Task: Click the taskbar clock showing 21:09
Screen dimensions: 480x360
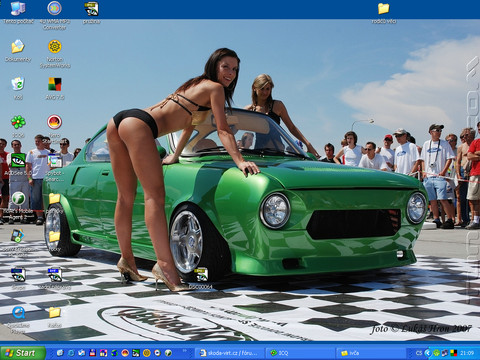Action: coord(467,353)
